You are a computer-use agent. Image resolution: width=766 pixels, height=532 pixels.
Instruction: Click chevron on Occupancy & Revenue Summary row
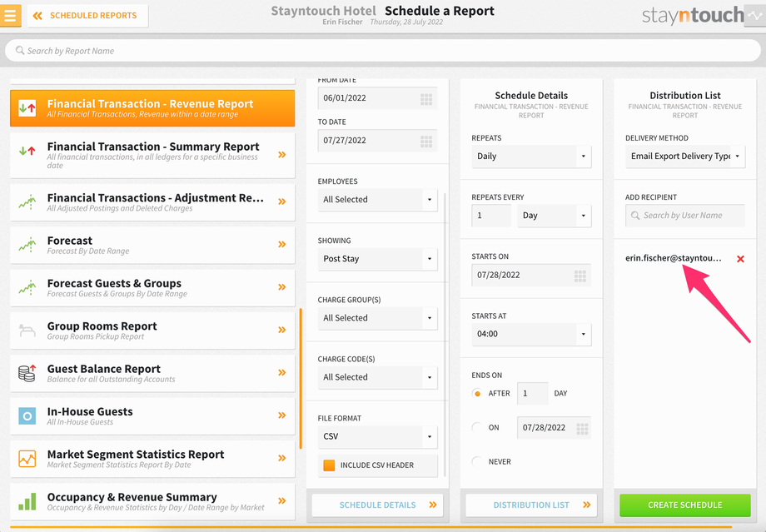282,500
